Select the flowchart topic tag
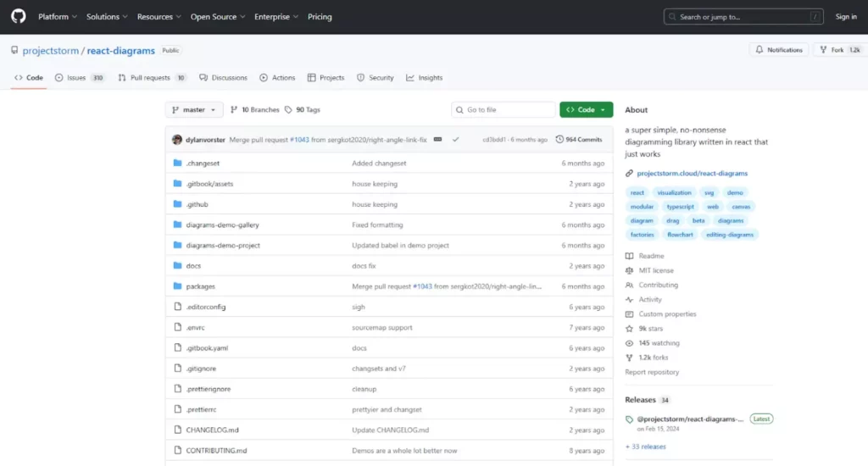 click(x=680, y=235)
